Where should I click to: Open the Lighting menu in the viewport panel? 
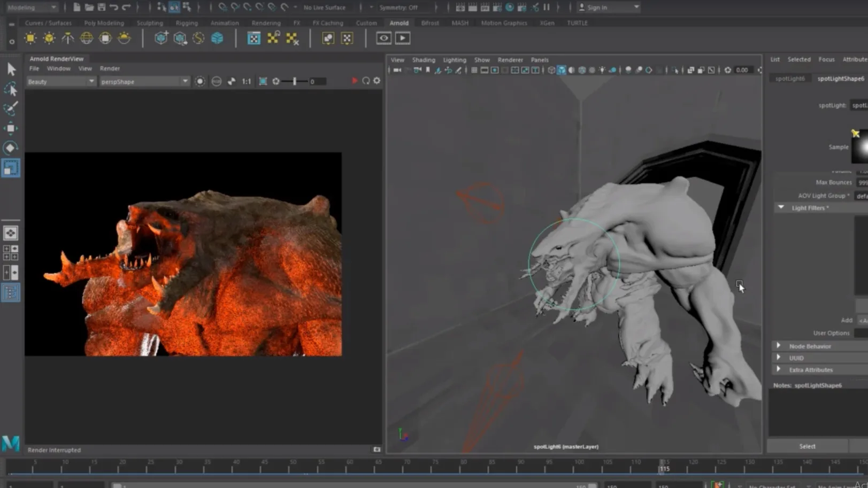(x=454, y=60)
